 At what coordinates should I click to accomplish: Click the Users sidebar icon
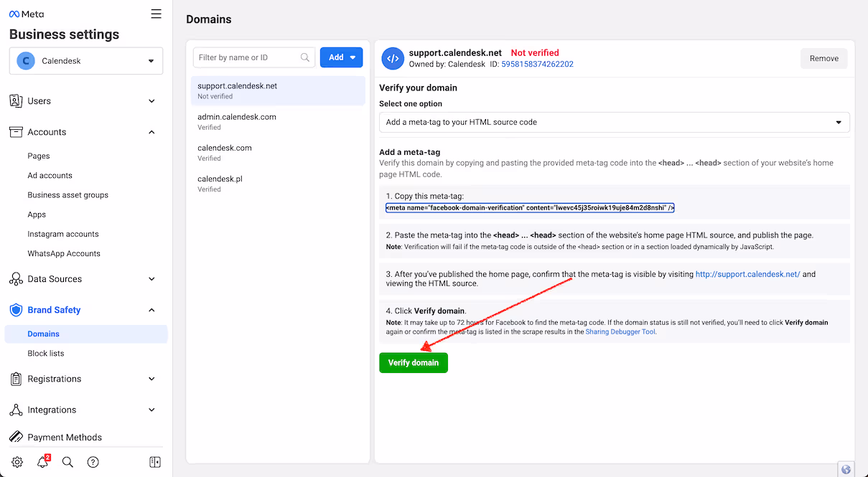click(x=16, y=101)
